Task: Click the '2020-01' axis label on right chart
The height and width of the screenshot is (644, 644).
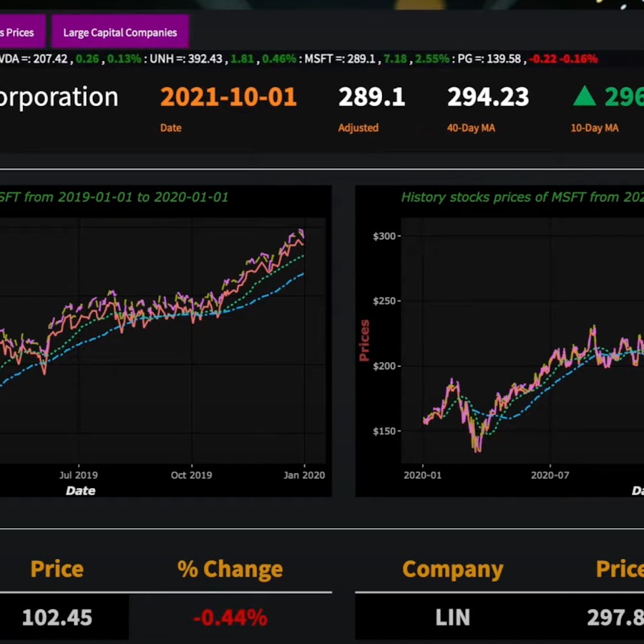Action: [x=422, y=475]
